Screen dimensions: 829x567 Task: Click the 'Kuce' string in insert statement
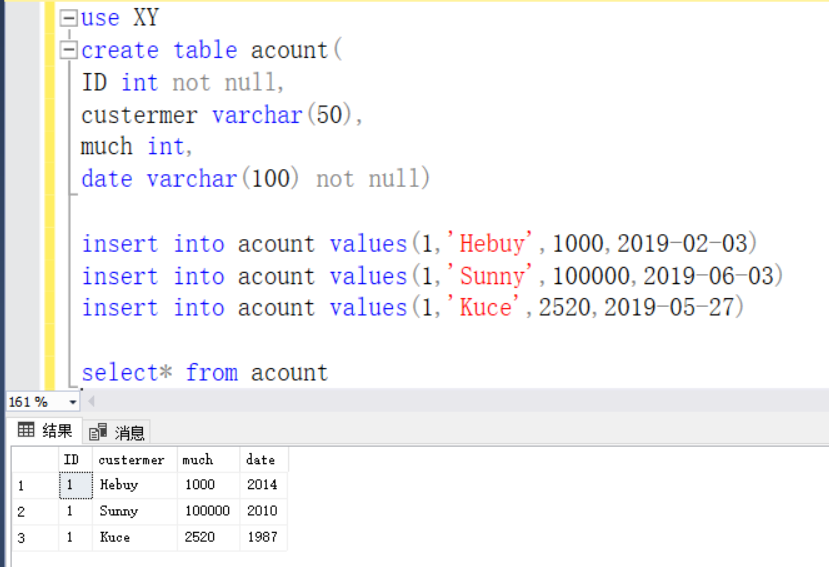(483, 307)
